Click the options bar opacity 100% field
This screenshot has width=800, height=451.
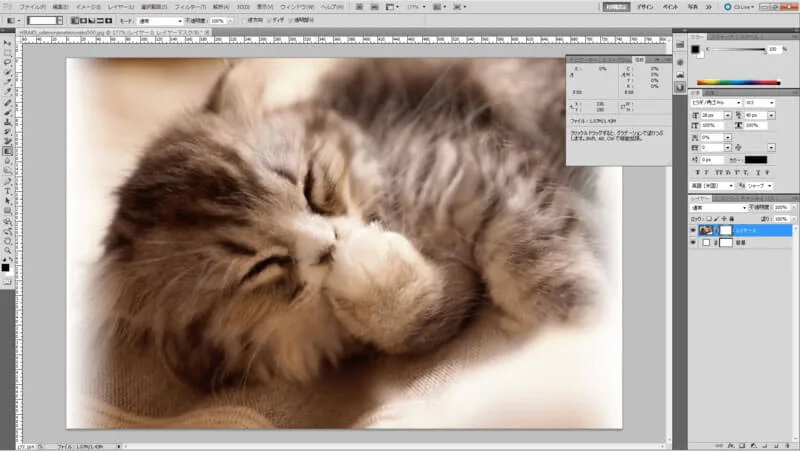[x=218, y=20]
